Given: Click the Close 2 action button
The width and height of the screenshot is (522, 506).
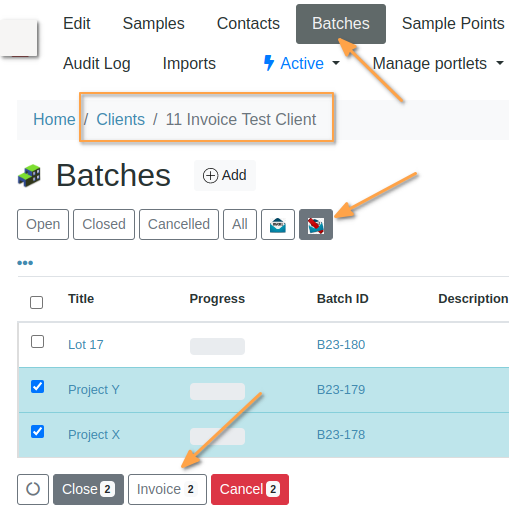Looking at the screenshot, I should point(88,489).
